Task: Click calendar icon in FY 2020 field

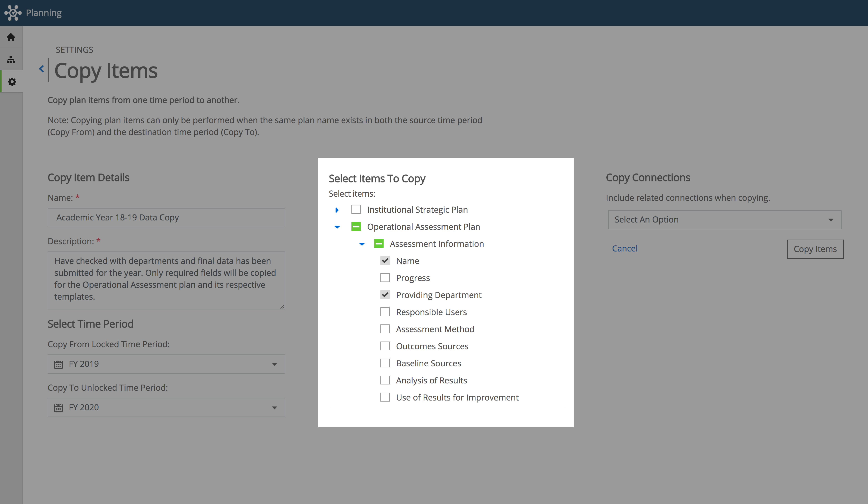Action: [x=58, y=408]
